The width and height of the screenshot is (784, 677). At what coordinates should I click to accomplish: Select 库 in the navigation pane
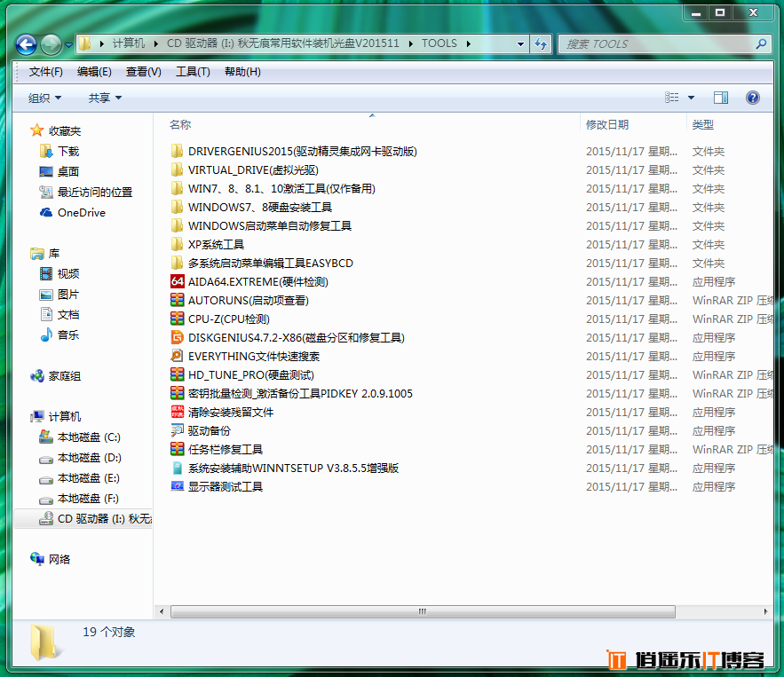pyautogui.click(x=54, y=254)
